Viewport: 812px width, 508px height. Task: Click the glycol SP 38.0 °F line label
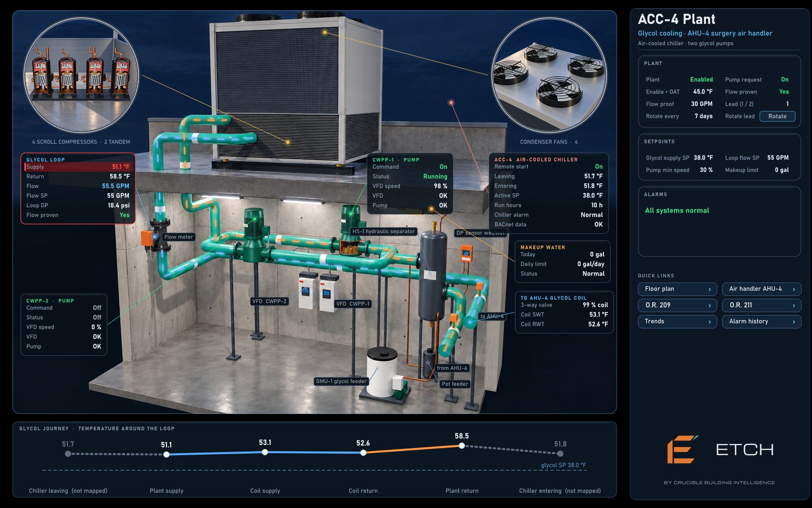click(x=563, y=465)
